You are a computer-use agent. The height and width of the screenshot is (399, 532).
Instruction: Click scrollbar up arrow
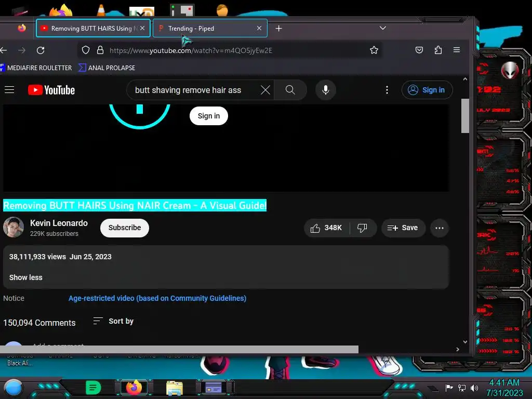point(465,79)
